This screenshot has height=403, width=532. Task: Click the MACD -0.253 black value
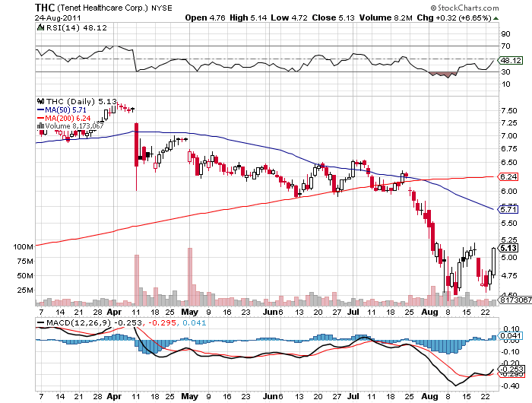tap(129, 322)
